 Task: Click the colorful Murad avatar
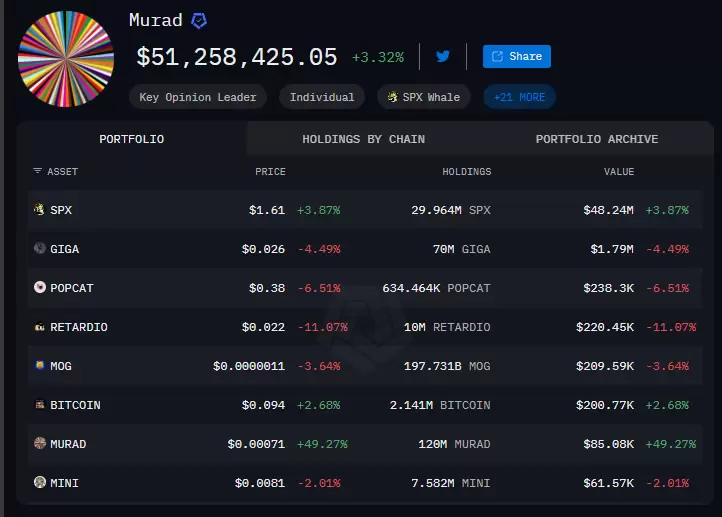(66, 59)
